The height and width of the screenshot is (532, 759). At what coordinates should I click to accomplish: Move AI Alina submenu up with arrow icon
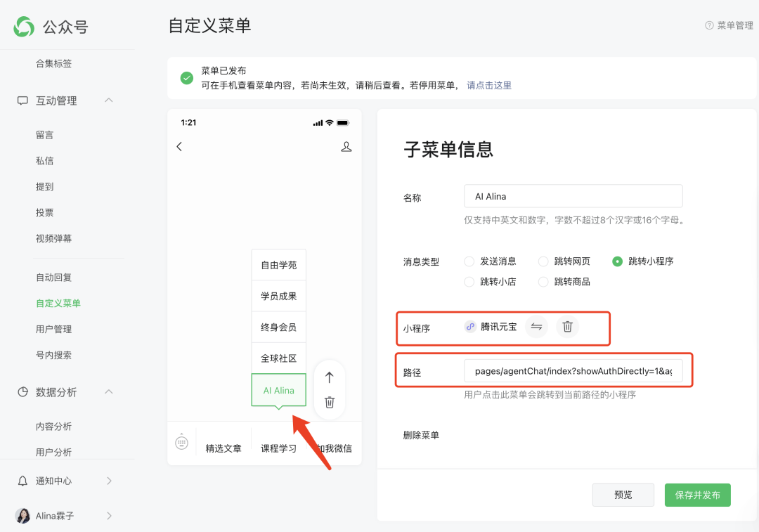329,377
